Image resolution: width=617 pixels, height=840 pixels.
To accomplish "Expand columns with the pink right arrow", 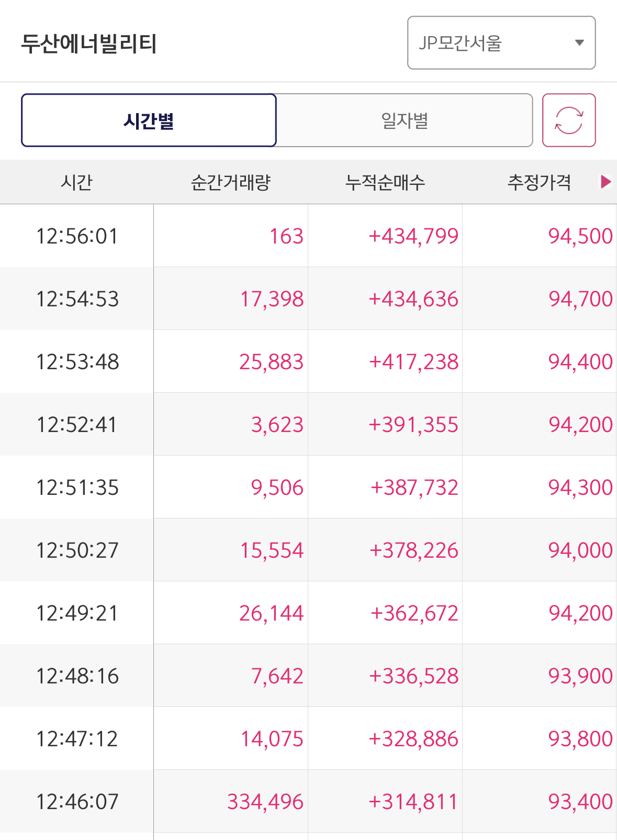I will point(605,182).
